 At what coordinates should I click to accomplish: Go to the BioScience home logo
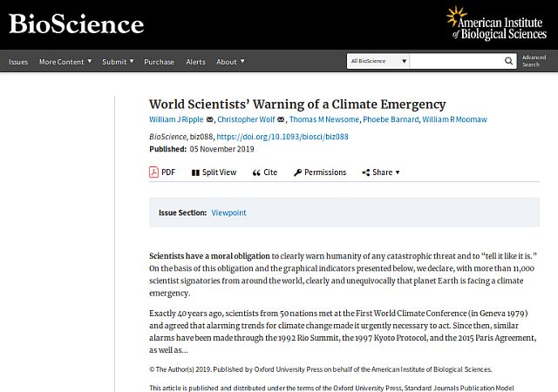[x=76, y=24]
